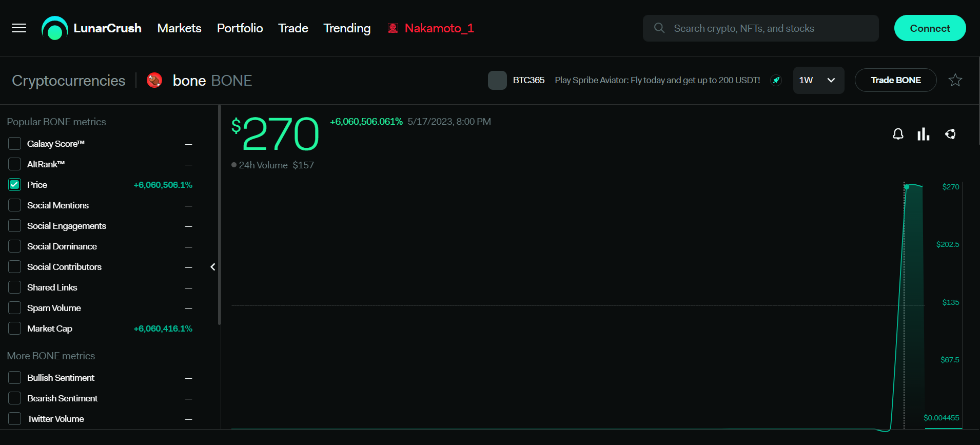Switch chart type with bar chart icon
Viewport: 980px width, 445px height.
pos(924,134)
